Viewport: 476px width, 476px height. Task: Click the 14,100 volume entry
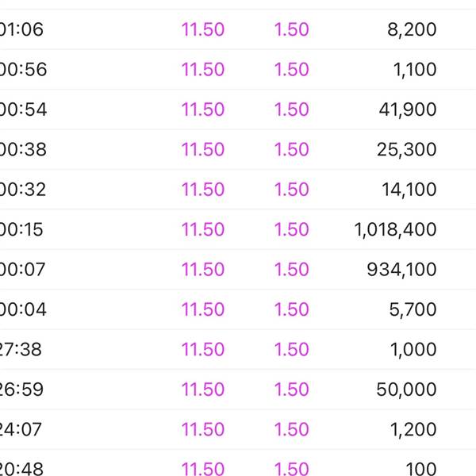(x=409, y=190)
